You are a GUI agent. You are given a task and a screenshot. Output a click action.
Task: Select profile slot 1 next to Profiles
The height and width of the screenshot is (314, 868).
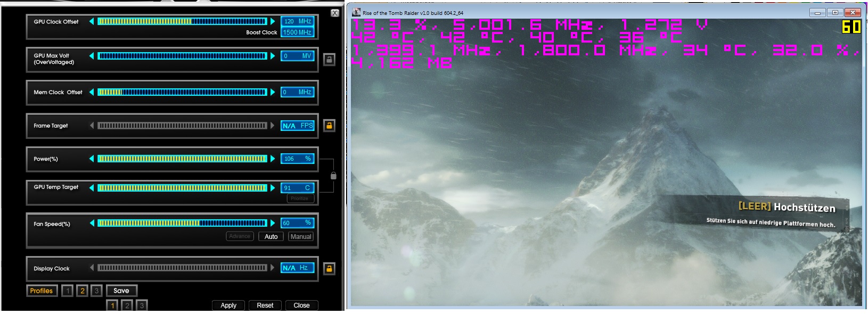coord(67,291)
